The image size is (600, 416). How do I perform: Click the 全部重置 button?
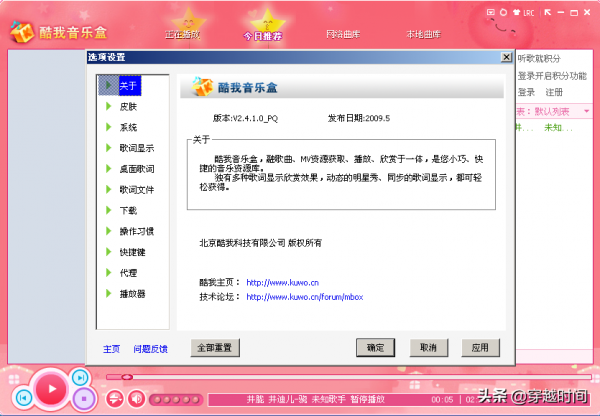(215, 347)
